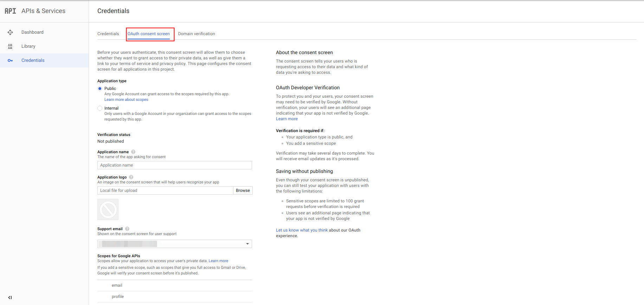This screenshot has width=644, height=305.
Task: Click the APIs & Services title
Action: pyautogui.click(x=43, y=11)
